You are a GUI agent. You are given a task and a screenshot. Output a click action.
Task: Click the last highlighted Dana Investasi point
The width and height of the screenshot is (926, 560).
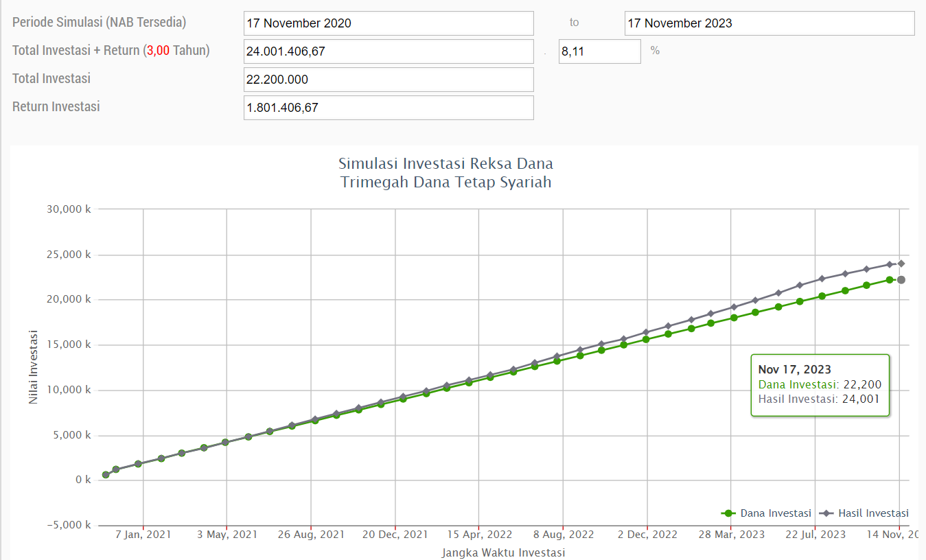point(901,280)
